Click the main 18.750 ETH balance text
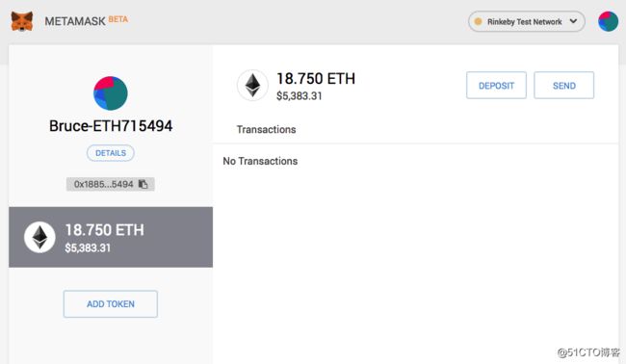Screen dimensions: 626x364 316,79
